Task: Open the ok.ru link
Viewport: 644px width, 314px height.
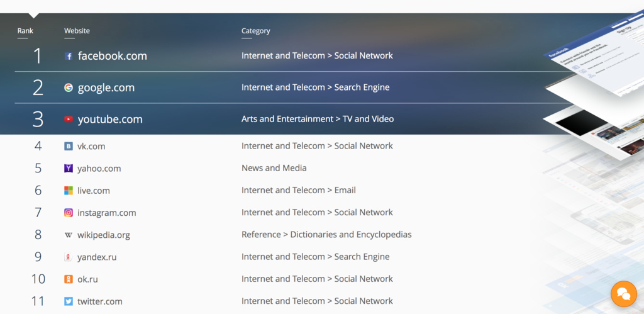Action: tap(87, 279)
